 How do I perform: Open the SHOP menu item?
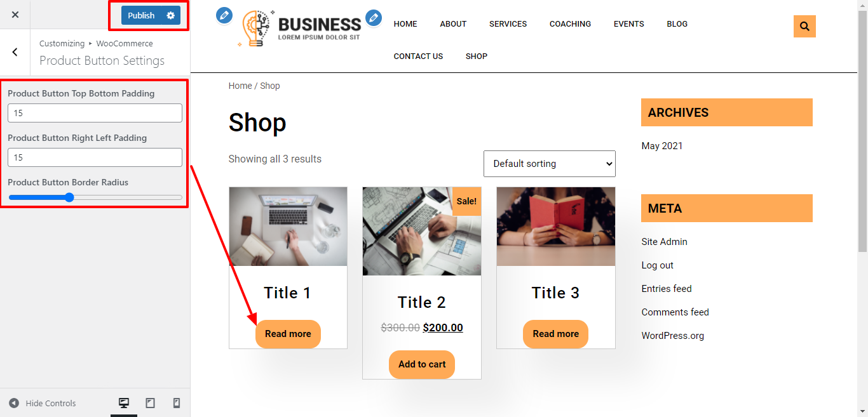tap(477, 56)
